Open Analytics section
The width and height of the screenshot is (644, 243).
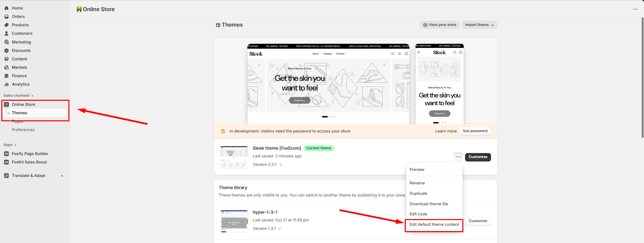point(21,84)
